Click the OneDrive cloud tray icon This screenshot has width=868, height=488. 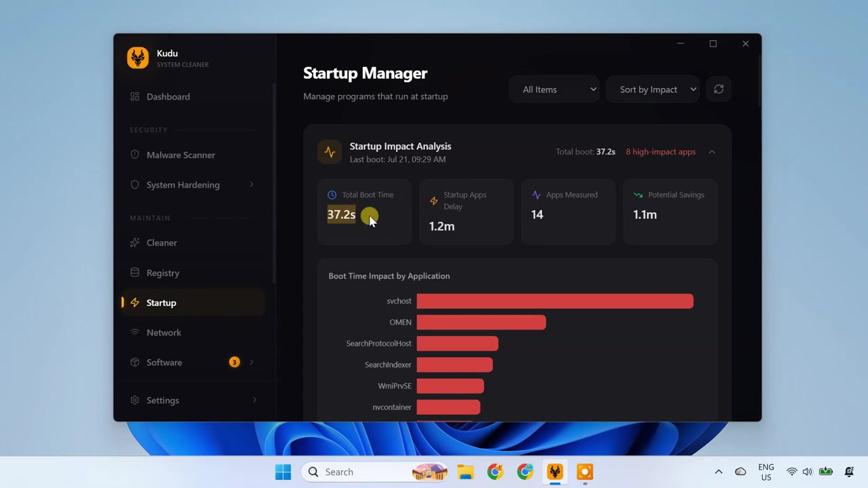pyautogui.click(x=741, y=472)
